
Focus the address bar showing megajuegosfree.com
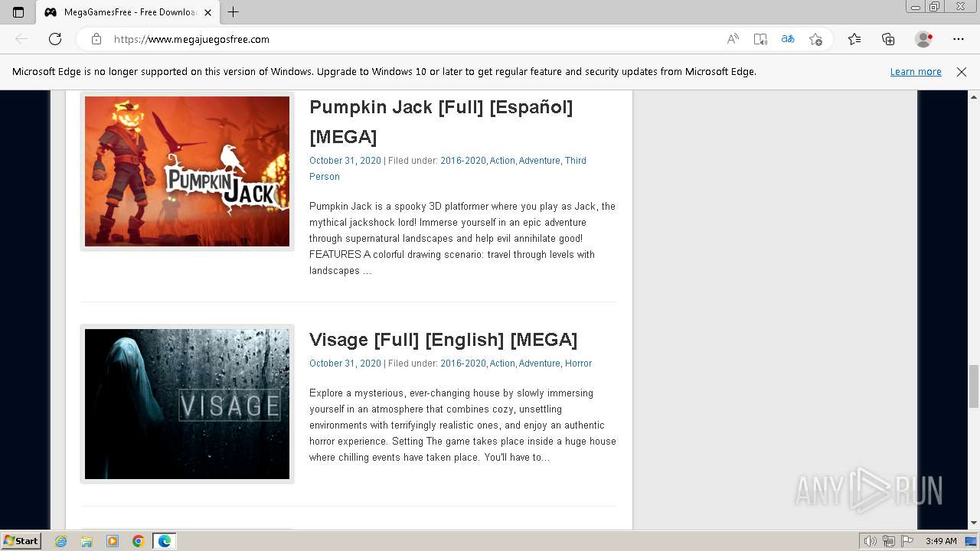pos(413,39)
